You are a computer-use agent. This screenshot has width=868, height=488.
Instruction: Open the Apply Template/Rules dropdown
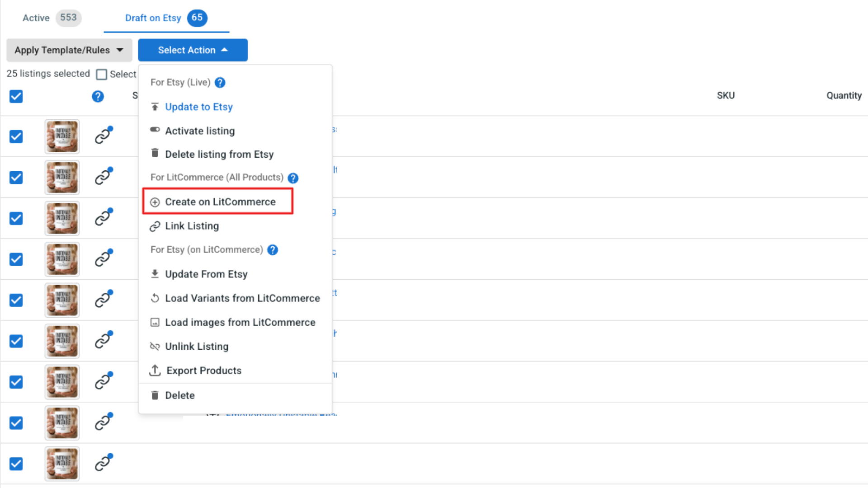(69, 50)
